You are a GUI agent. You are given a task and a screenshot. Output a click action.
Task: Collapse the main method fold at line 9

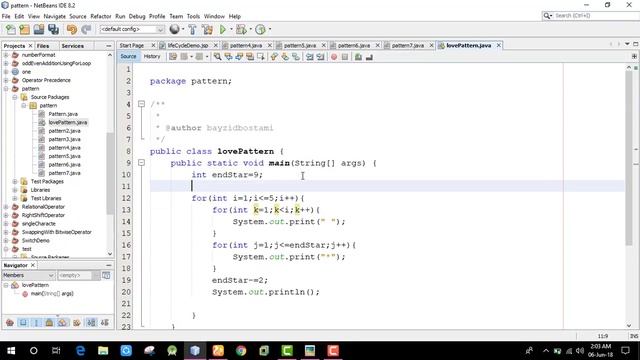142,162
